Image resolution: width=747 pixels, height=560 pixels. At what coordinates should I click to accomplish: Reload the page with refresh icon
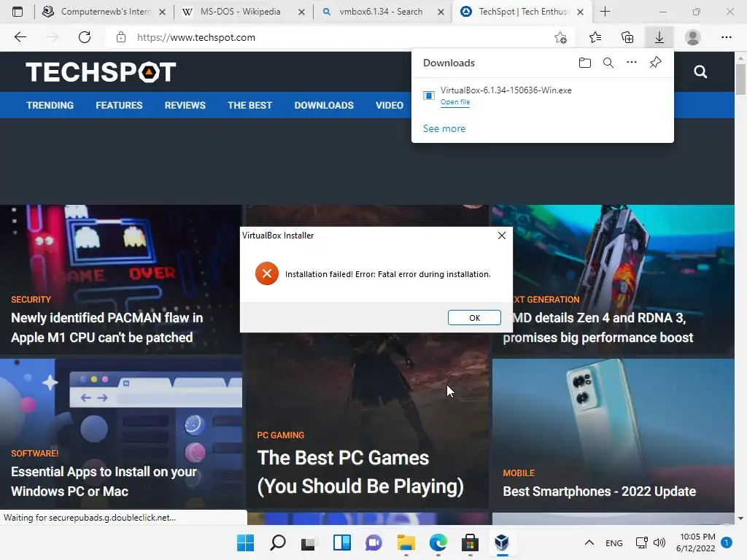point(85,37)
